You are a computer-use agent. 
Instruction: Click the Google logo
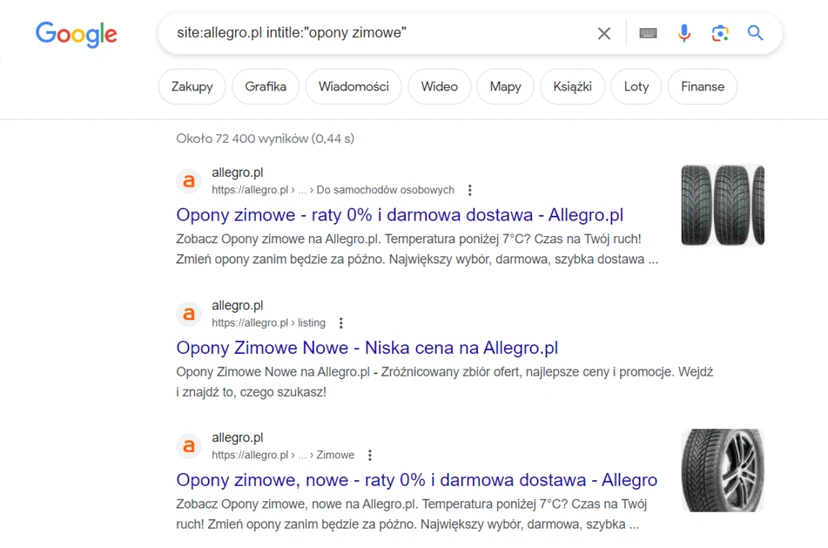click(x=77, y=34)
